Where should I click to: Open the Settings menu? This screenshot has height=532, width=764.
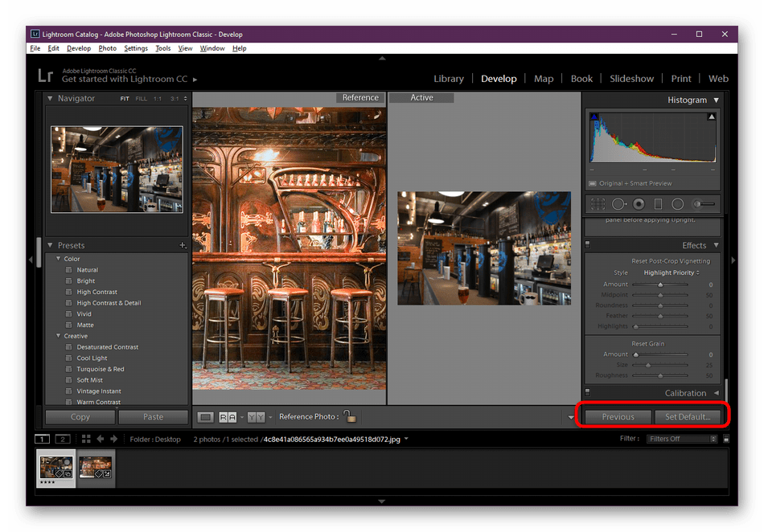pyautogui.click(x=135, y=48)
